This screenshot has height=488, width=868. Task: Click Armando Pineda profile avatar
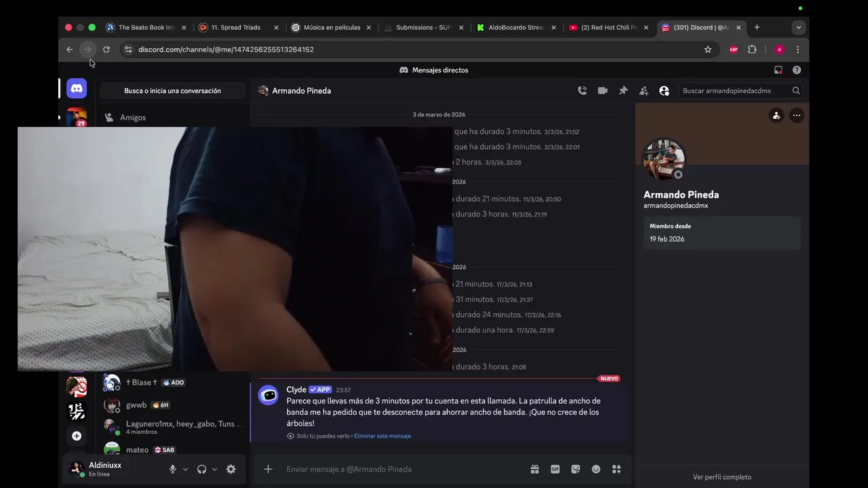point(664,159)
